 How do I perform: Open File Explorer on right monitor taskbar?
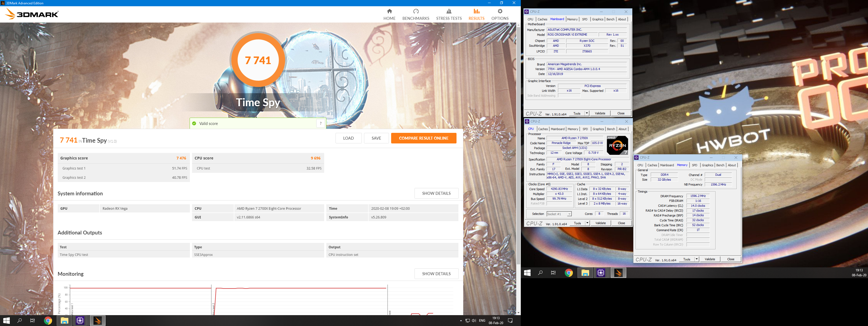click(585, 273)
